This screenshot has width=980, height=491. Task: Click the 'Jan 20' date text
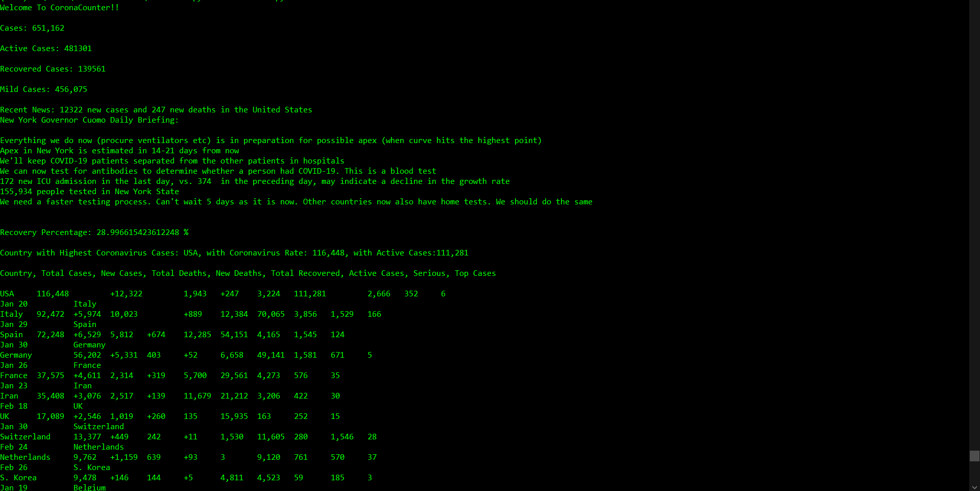(14, 304)
